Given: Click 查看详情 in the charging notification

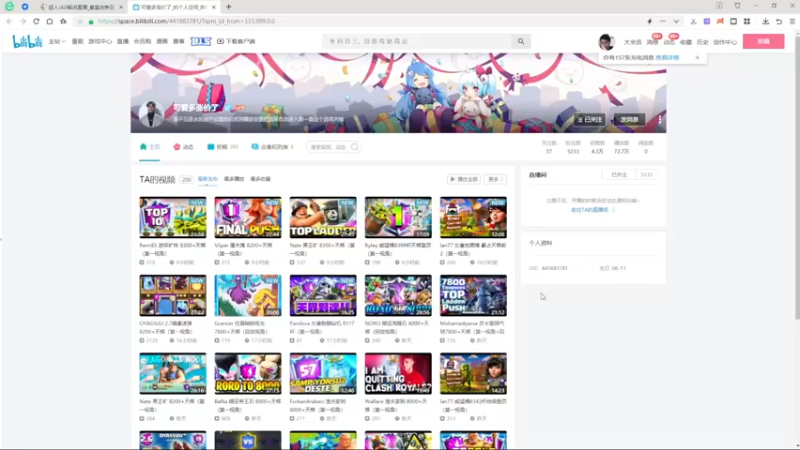Looking at the screenshot, I should [x=667, y=58].
